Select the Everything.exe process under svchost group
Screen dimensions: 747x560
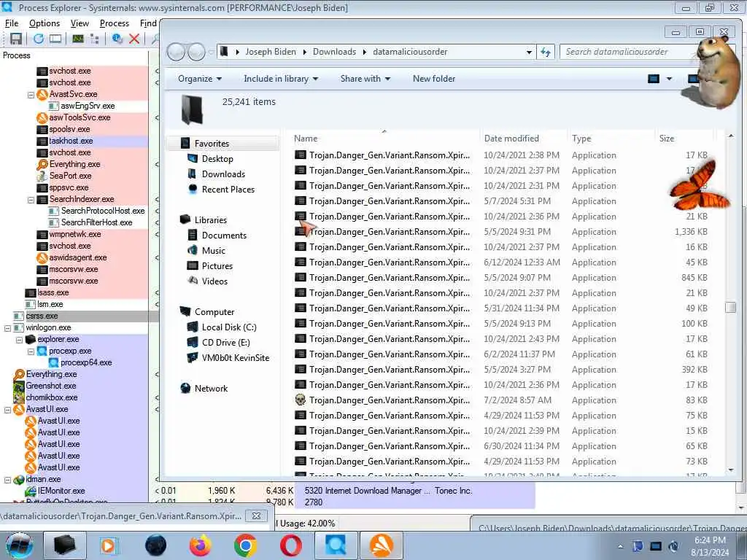[x=75, y=164]
